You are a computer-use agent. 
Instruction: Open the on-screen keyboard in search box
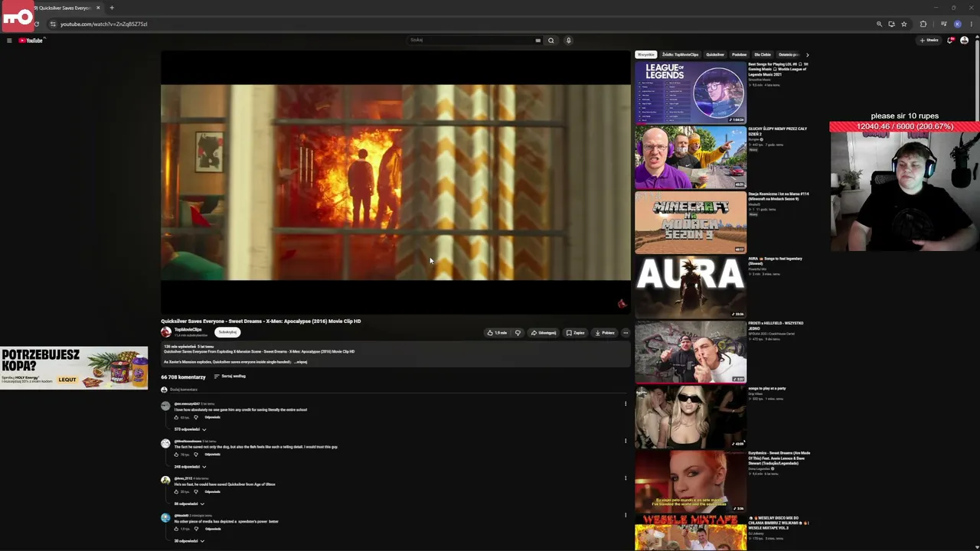(x=537, y=41)
